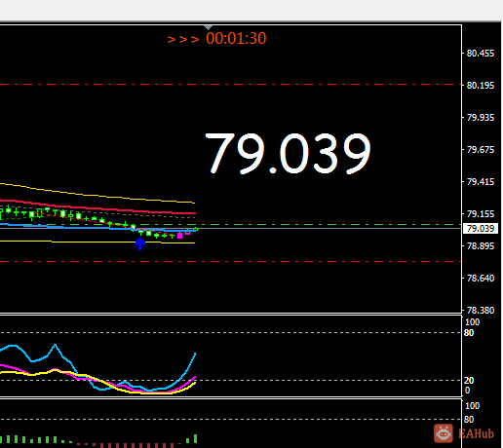Click the 80.455 price axis label

481,54
